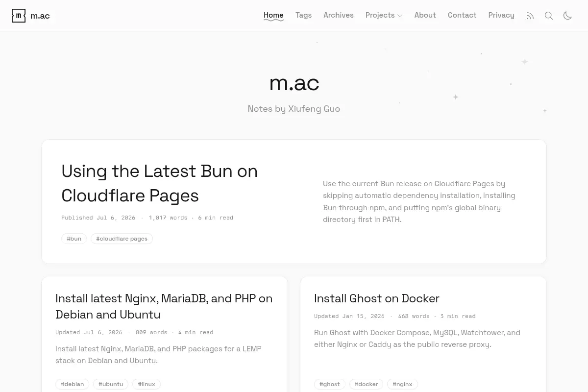Toggle dark mode with moon icon
Image resolution: width=588 pixels, height=392 pixels.
pyautogui.click(x=567, y=16)
